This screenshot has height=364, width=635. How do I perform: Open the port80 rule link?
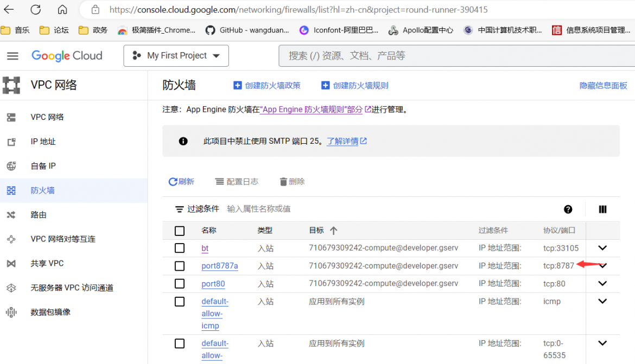(213, 284)
